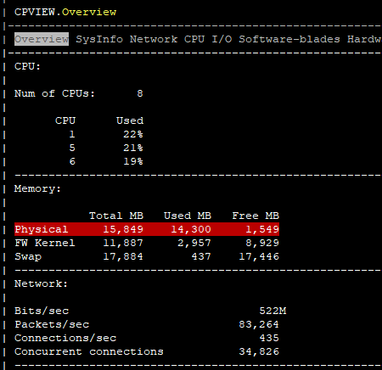The width and height of the screenshot is (382, 370).
Task: Open the partially visible Hardware tab
Action: (364, 39)
